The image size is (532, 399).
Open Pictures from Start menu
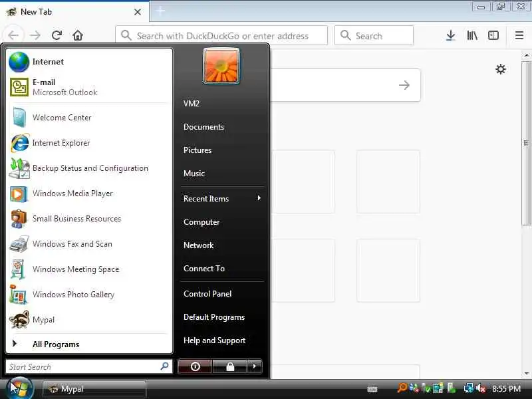click(198, 150)
